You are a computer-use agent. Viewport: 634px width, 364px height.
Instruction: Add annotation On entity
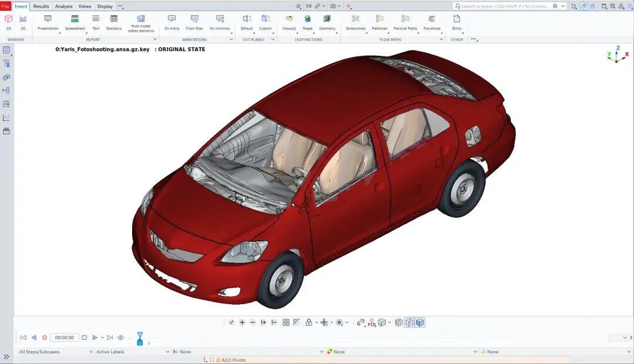(172, 22)
